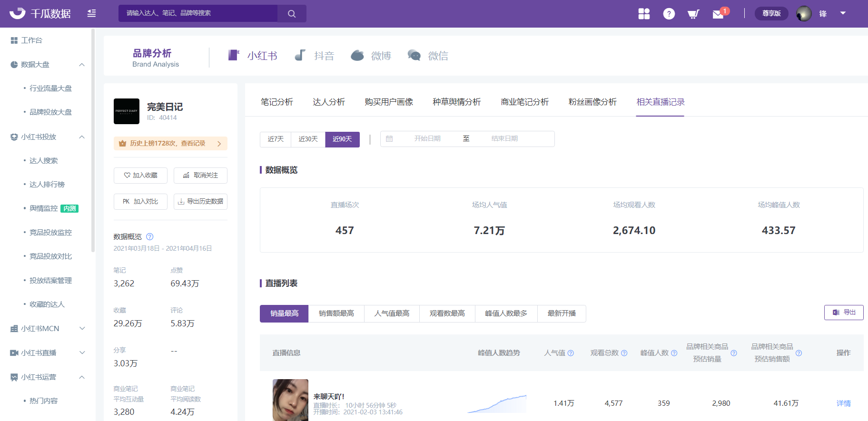This screenshot has height=421, width=868.
Task: Select the 近90天 range option
Action: click(342, 139)
